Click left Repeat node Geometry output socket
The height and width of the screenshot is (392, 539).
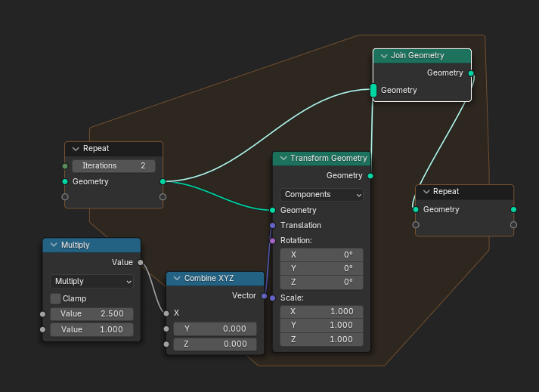163,181
